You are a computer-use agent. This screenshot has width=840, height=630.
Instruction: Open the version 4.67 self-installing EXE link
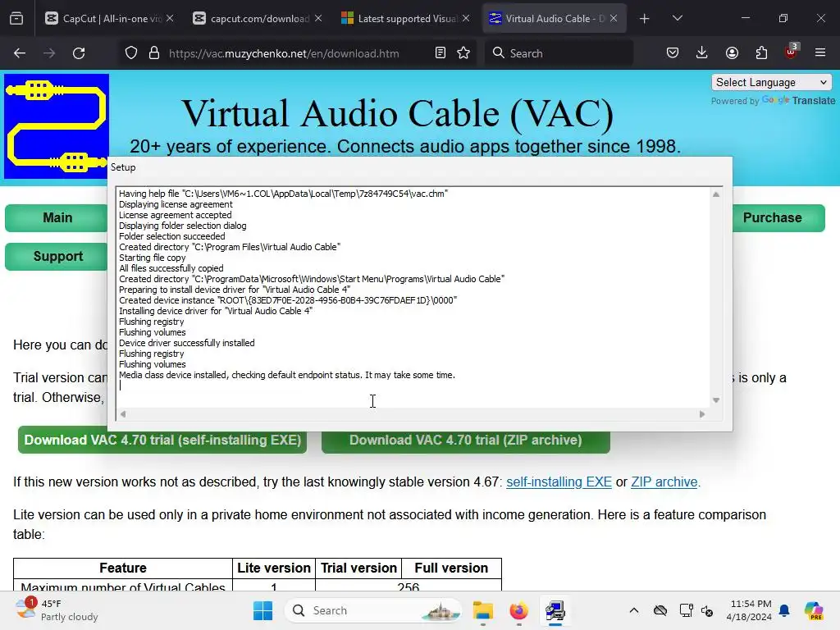coord(559,482)
